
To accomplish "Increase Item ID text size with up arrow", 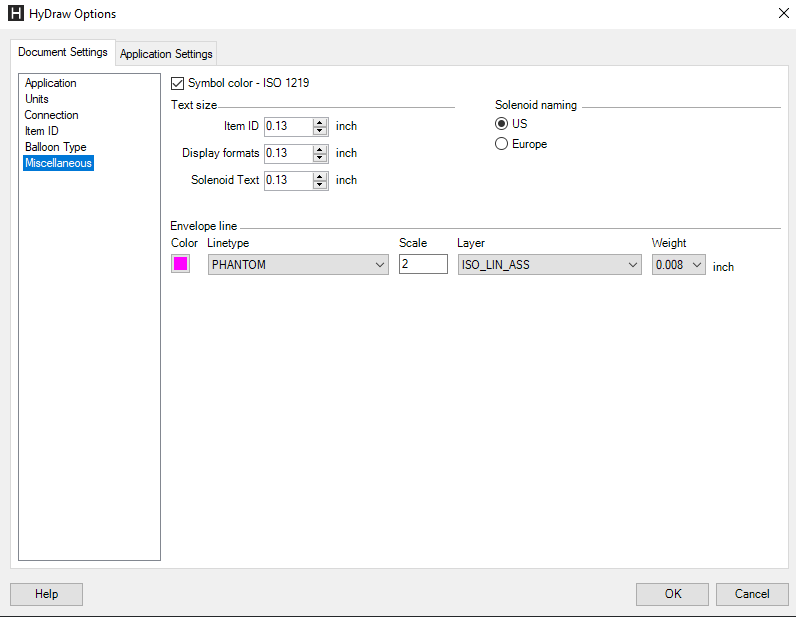I will coord(320,122).
